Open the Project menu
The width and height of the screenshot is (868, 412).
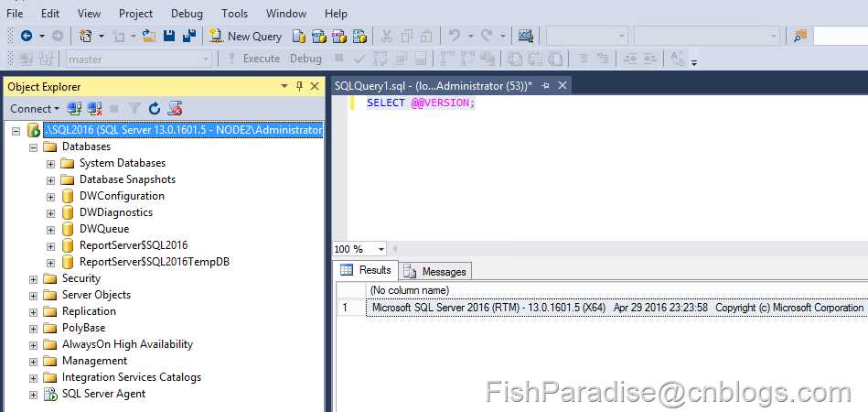point(135,14)
